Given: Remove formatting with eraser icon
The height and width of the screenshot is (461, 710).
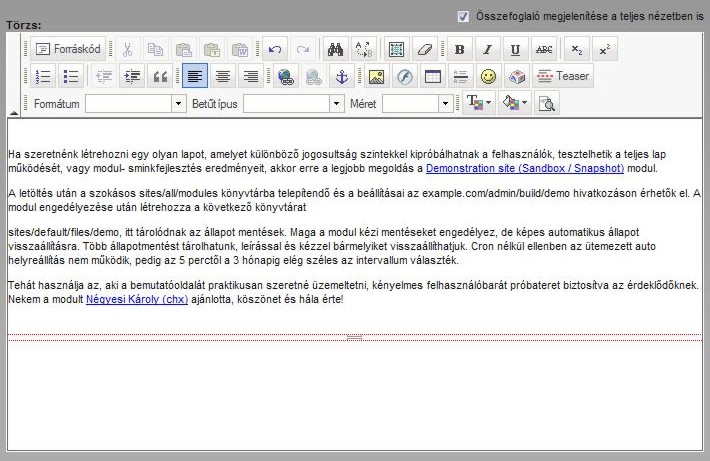Looking at the screenshot, I should pos(424,49).
